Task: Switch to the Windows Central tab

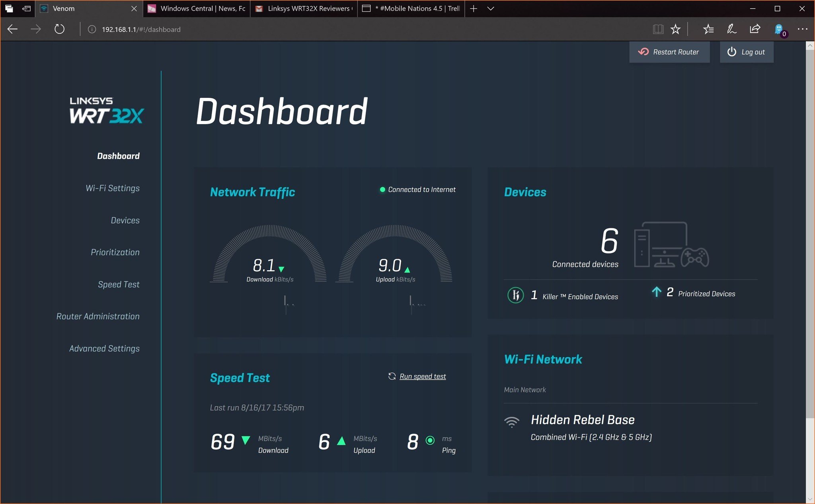Action: (x=197, y=8)
